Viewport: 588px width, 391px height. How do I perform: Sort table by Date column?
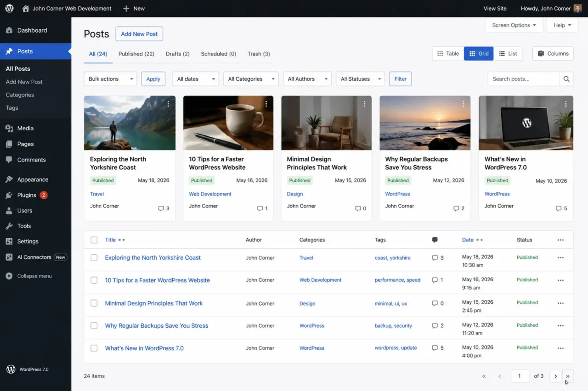472,240
